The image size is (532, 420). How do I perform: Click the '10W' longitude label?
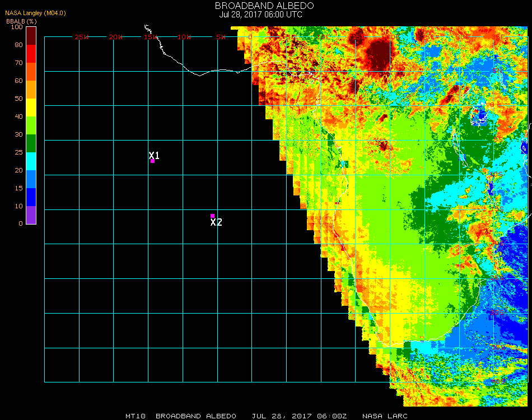tap(184, 37)
